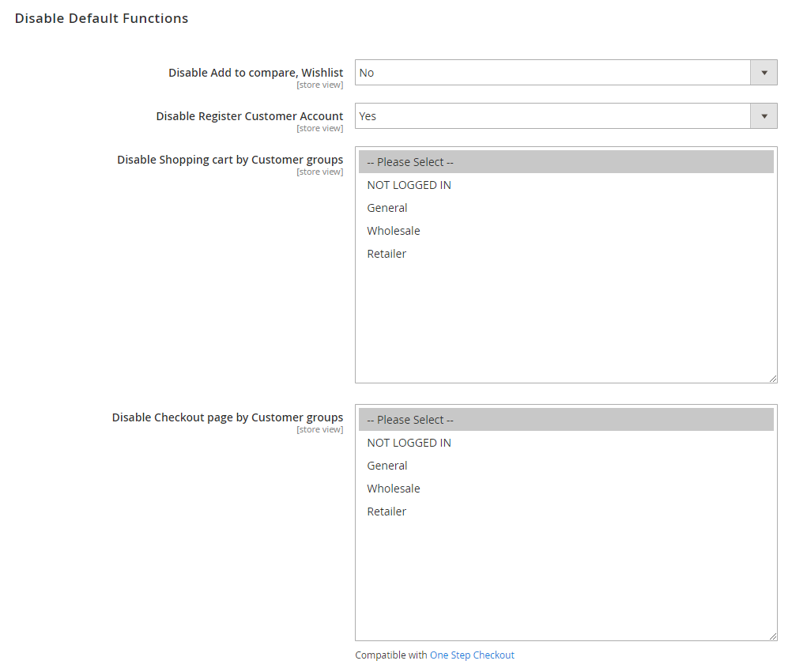The height and width of the screenshot is (672, 807).
Task: Select General in Checkout page customer groups
Action: 387,466
